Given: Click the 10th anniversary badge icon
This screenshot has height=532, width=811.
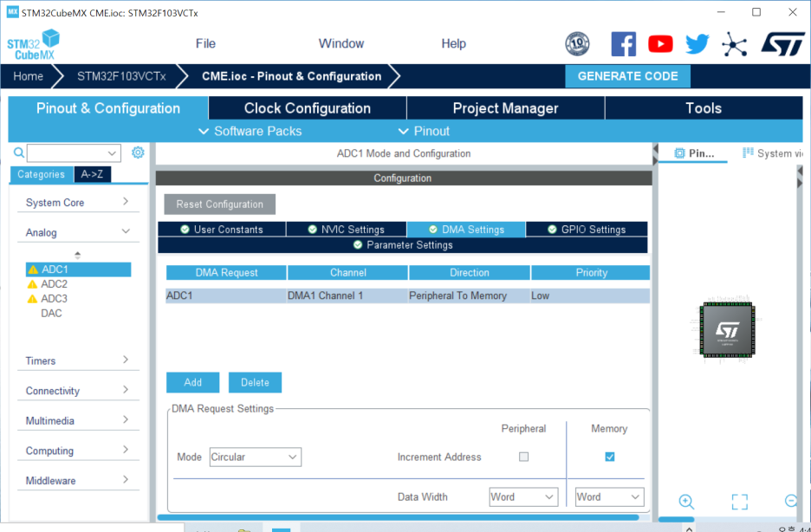Looking at the screenshot, I should tap(577, 44).
